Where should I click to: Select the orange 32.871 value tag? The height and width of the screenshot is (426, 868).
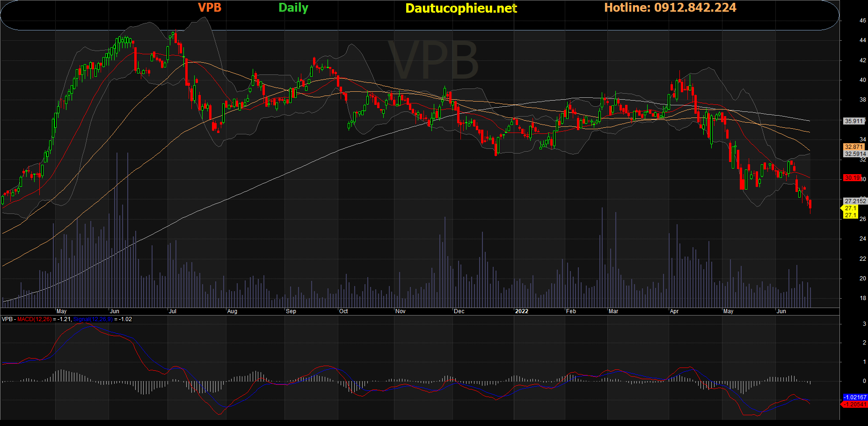[x=853, y=147]
